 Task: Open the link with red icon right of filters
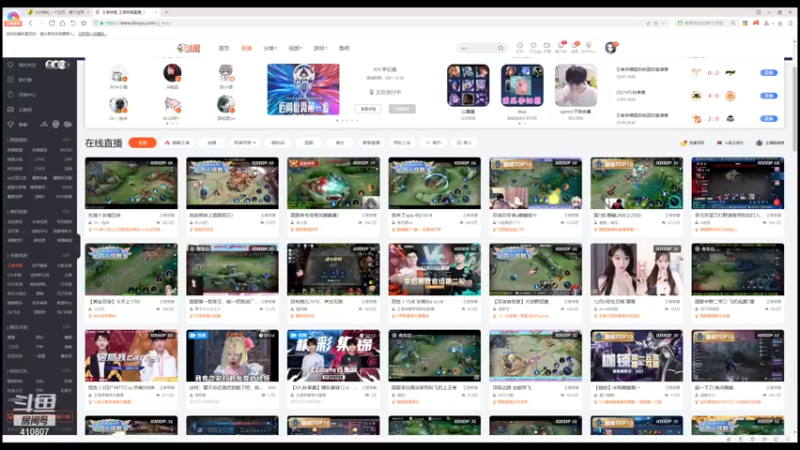(x=730, y=143)
